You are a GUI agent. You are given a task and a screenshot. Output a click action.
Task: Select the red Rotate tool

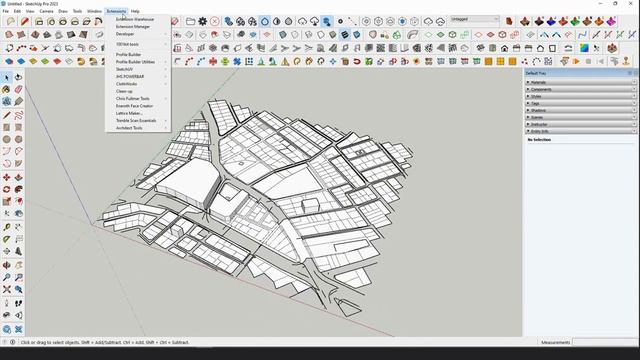tap(7, 189)
